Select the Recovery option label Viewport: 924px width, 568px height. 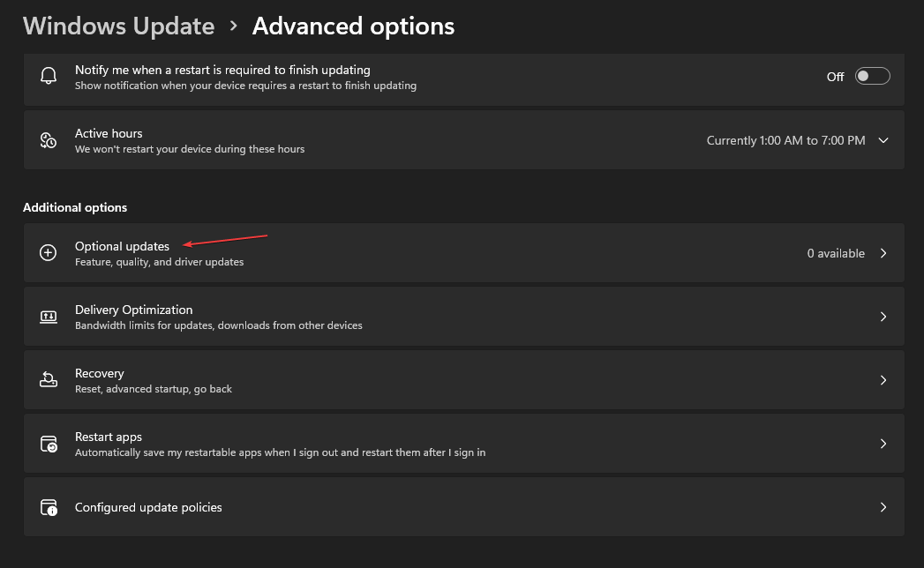100,373
